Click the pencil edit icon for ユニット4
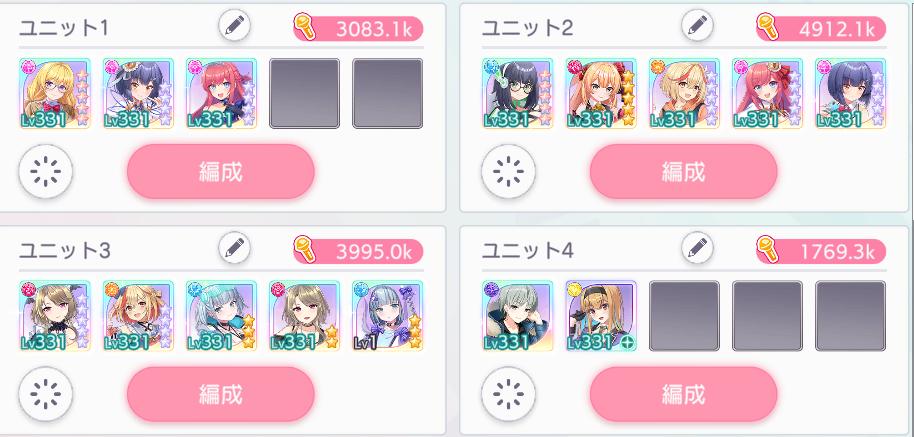 [x=697, y=248]
